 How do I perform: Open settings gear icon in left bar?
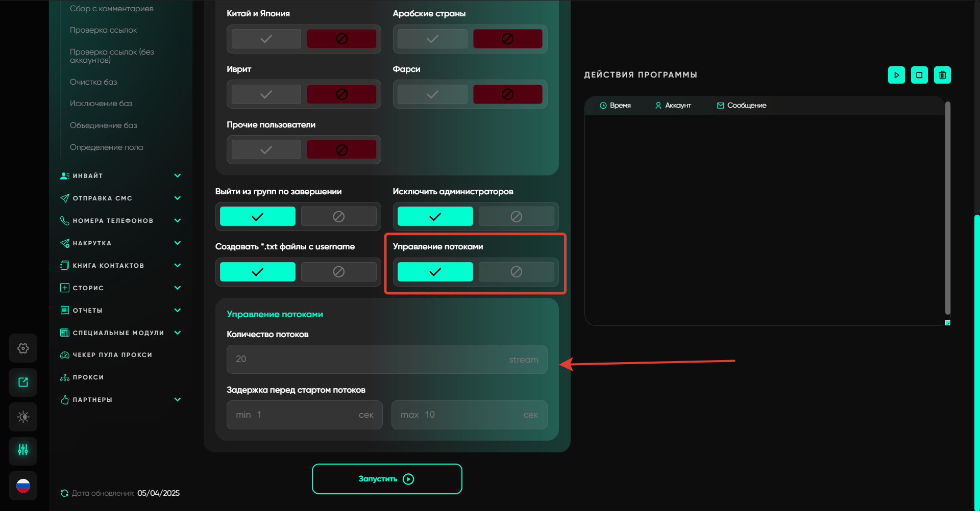point(23,348)
